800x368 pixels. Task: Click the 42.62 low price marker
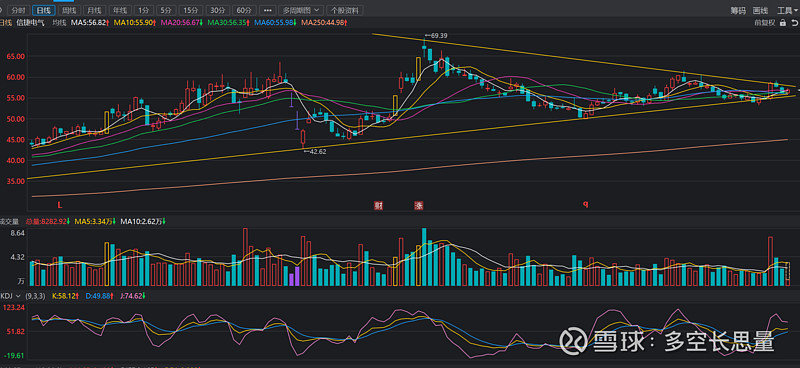coord(314,152)
